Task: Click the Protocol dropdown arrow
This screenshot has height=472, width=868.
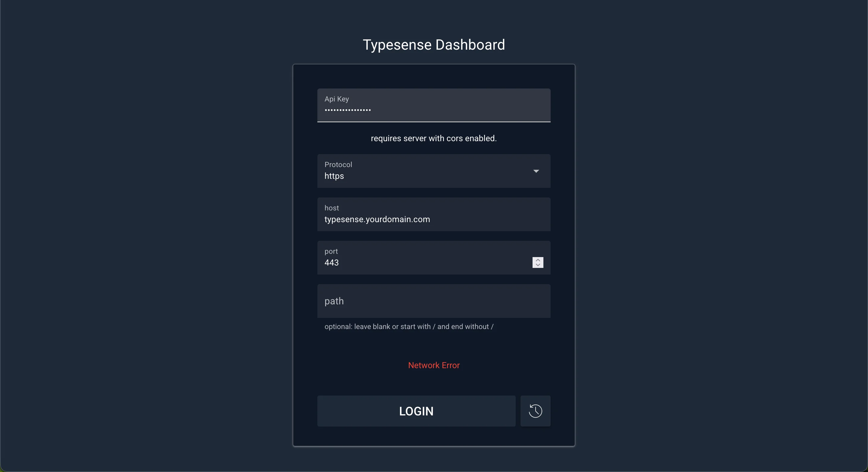Action: pos(536,171)
